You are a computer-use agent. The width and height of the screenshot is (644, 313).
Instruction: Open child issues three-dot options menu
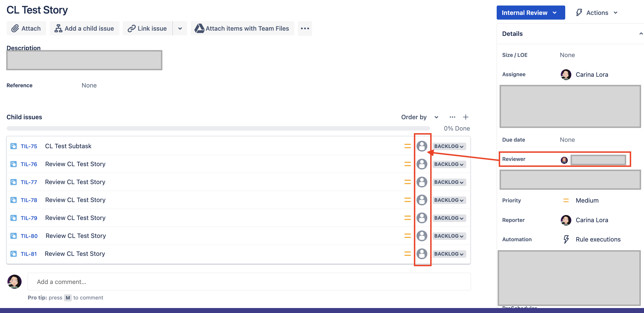(452, 117)
